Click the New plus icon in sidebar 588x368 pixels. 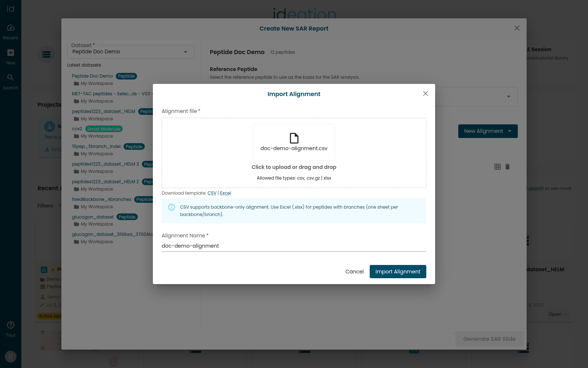point(11,53)
